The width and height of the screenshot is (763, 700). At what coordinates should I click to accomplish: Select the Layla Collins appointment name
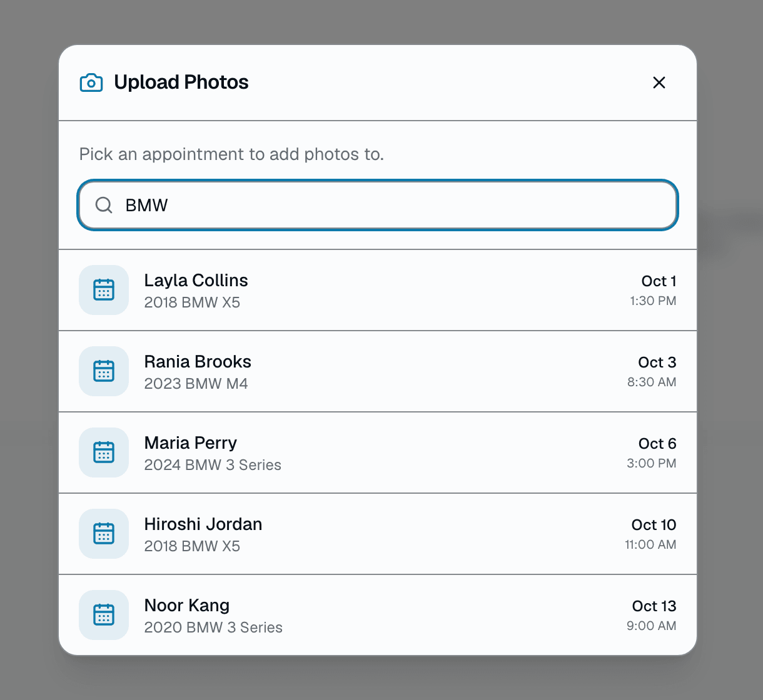pyautogui.click(x=196, y=281)
